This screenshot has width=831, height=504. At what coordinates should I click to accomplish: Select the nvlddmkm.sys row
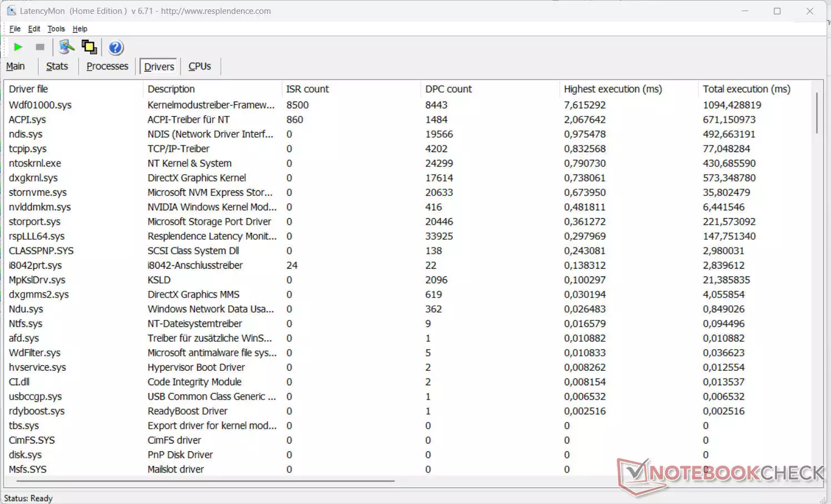coord(408,207)
